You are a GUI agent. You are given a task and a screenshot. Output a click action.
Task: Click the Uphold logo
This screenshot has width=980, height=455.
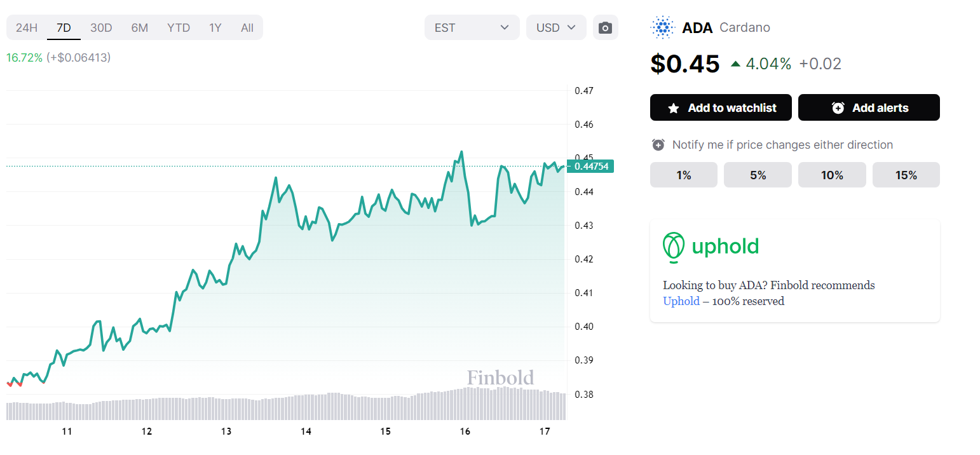click(x=711, y=247)
